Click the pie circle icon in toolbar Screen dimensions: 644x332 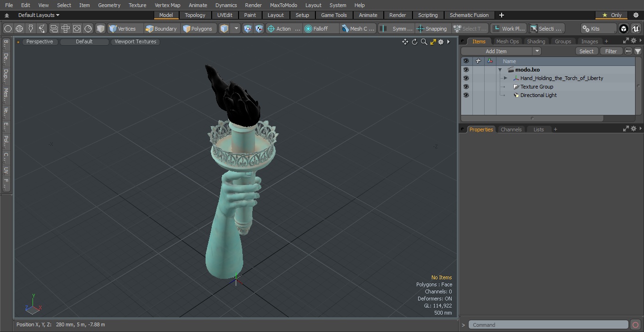(x=88, y=29)
